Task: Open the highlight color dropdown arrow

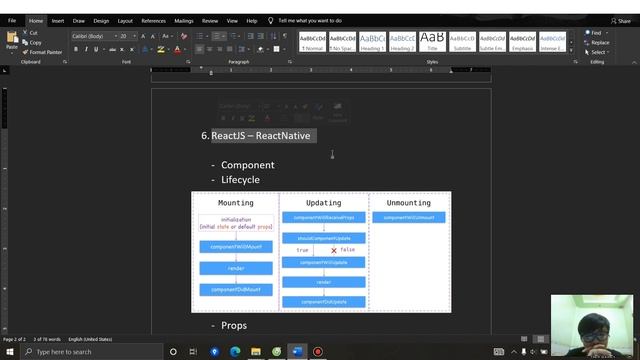Action: pos(169,49)
